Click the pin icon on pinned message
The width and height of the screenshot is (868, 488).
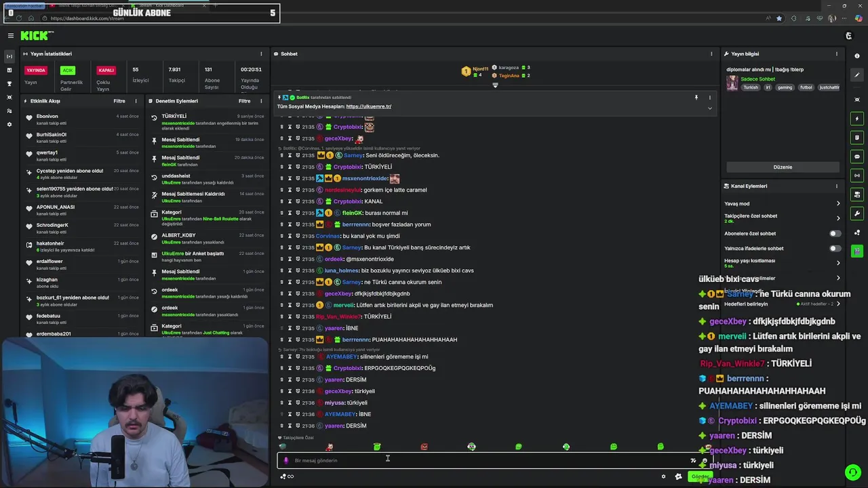696,98
